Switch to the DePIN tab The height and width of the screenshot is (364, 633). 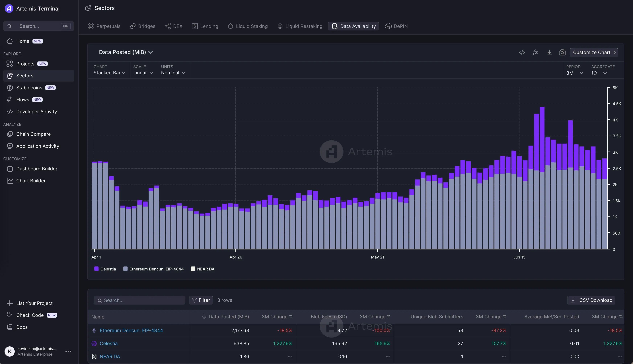(396, 26)
